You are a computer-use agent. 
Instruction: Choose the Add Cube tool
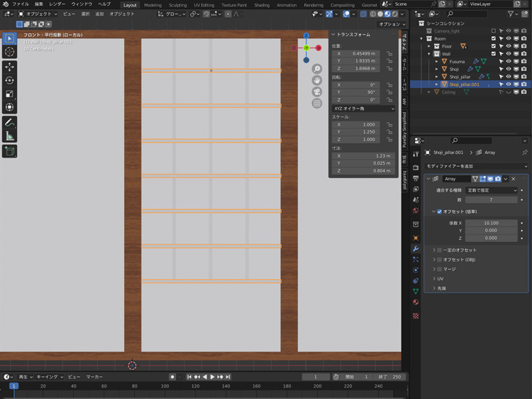pos(9,151)
